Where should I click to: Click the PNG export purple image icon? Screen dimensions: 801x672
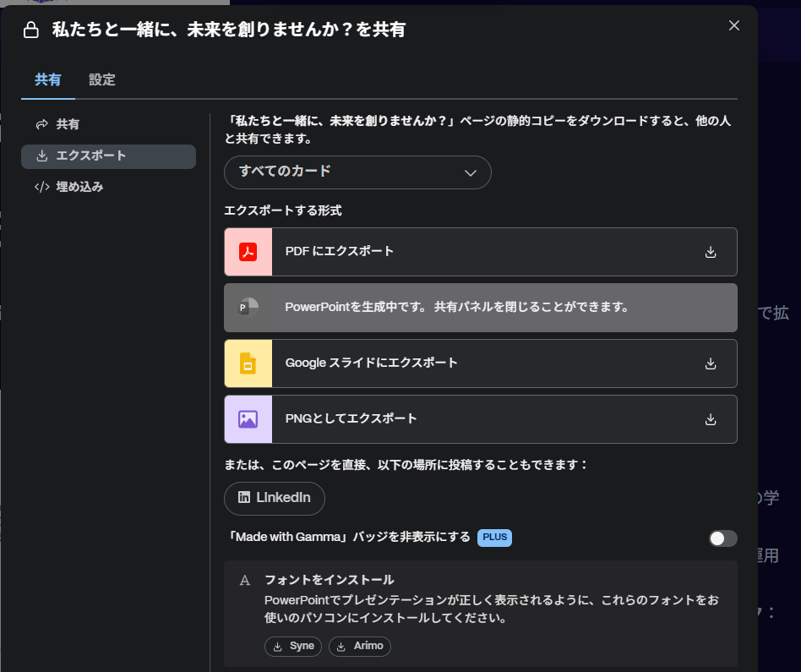[x=248, y=419]
